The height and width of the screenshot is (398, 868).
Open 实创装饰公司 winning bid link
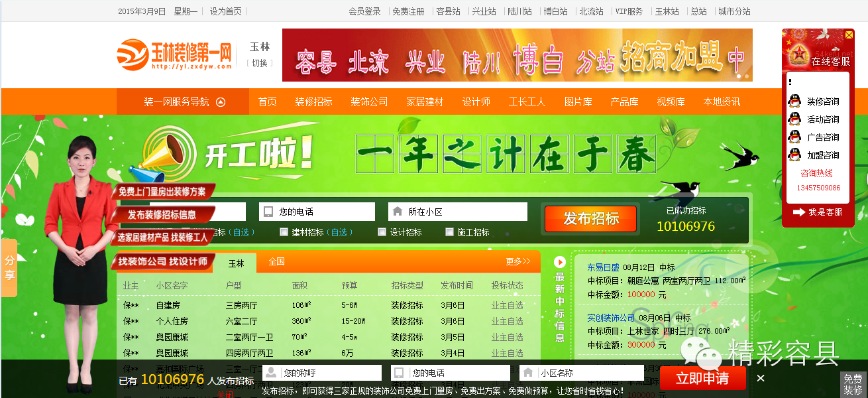611,318
